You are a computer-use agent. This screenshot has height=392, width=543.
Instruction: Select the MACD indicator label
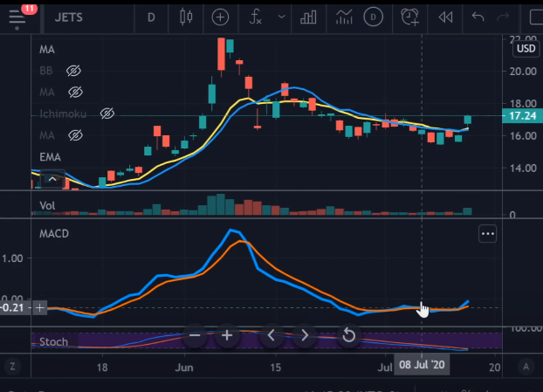[x=54, y=234]
